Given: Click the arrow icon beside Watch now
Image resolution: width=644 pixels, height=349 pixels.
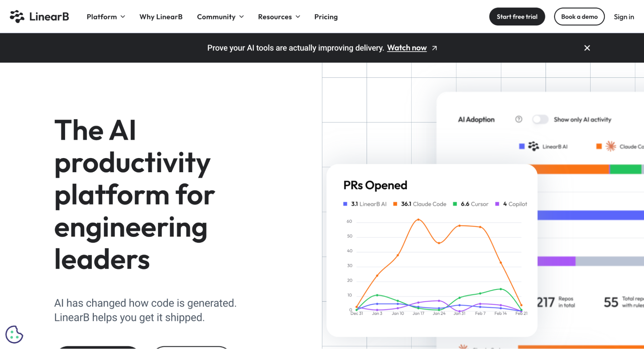Looking at the screenshot, I should 435,48.
